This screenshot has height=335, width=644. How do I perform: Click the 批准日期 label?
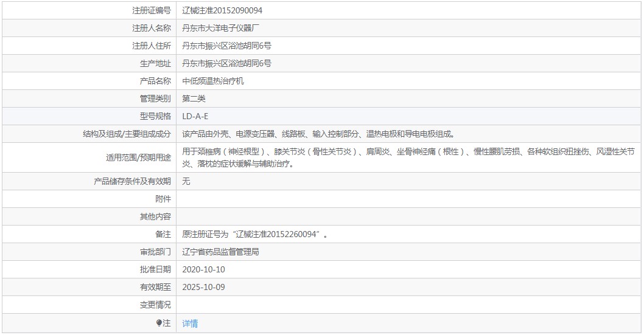pyautogui.click(x=155, y=269)
